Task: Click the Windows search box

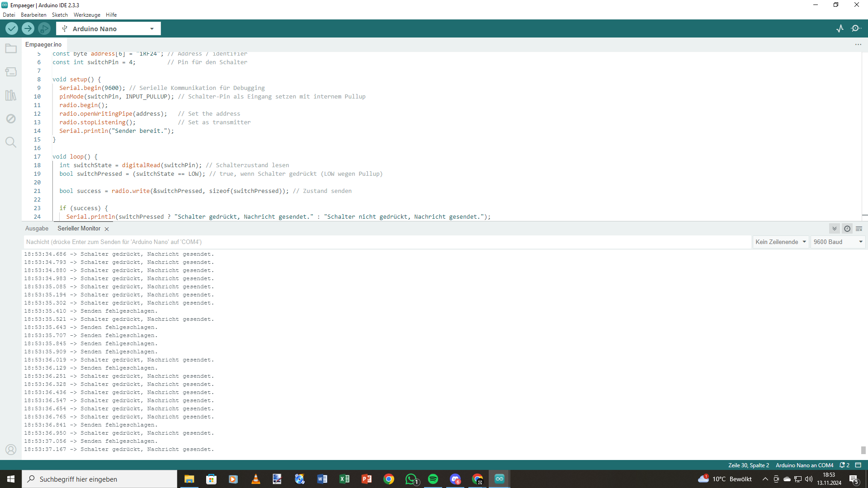Action: click(x=99, y=479)
